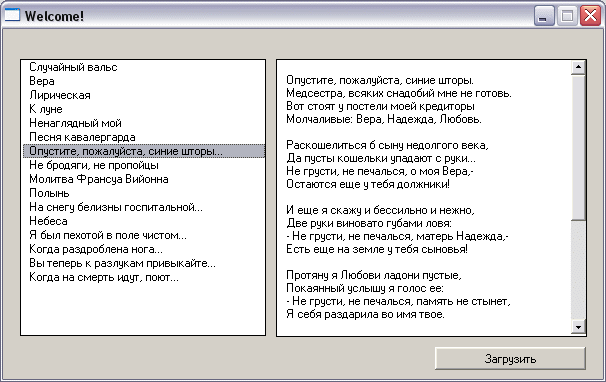The height and width of the screenshot is (382, 606).
Task: Select 'Песня кавалергарда' in the list
Action: (x=144, y=137)
